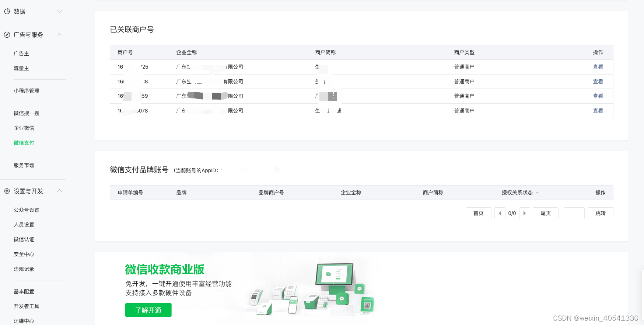Screen dimensions: 644x325
Task: Open 基本配置 in the sidebar
Action: 24,291
